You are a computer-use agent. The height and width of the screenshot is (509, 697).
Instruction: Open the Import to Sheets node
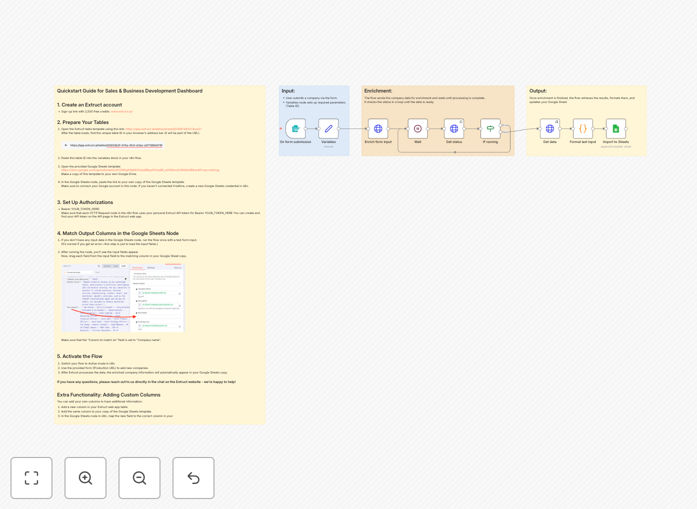(x=616, y=129)
